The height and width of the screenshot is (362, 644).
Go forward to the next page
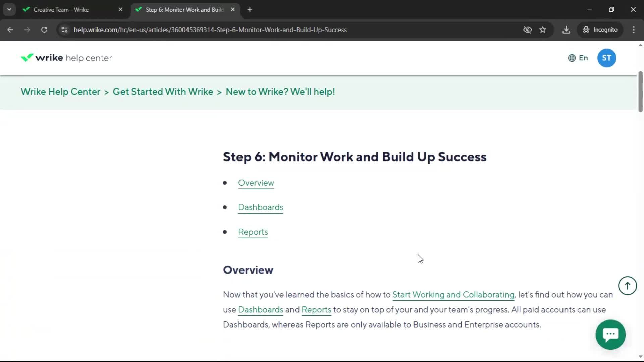(27, 30)
